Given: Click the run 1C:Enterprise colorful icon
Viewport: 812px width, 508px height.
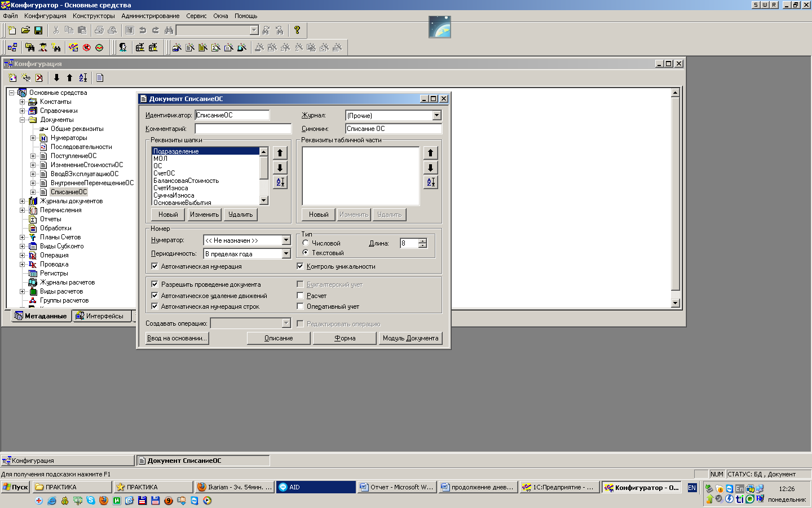Looking at the screenshot, I should click(73, 47).
